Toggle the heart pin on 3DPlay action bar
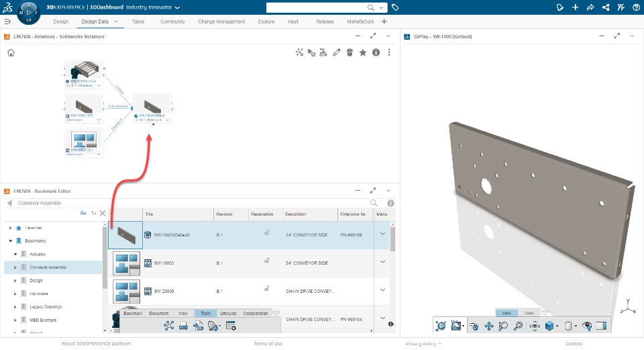The height and width of the screenshot is (350, 644). 545,313
